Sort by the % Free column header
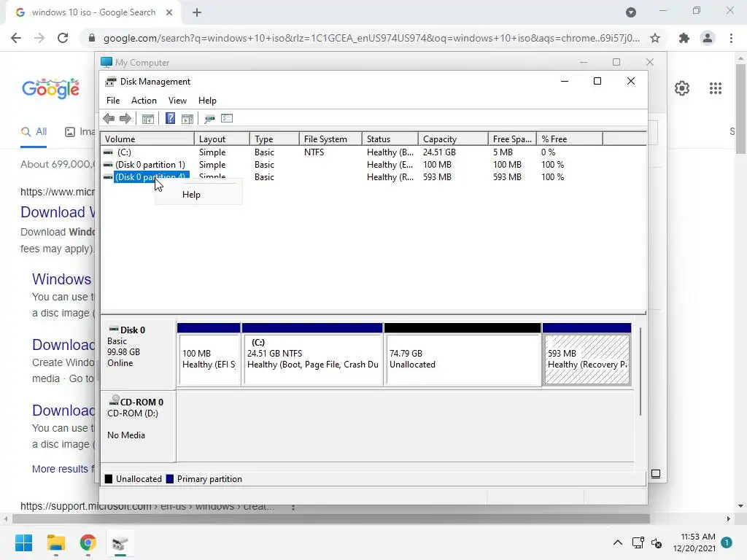Viewport: 747px width, 560px height. click(x=570, y=139)
